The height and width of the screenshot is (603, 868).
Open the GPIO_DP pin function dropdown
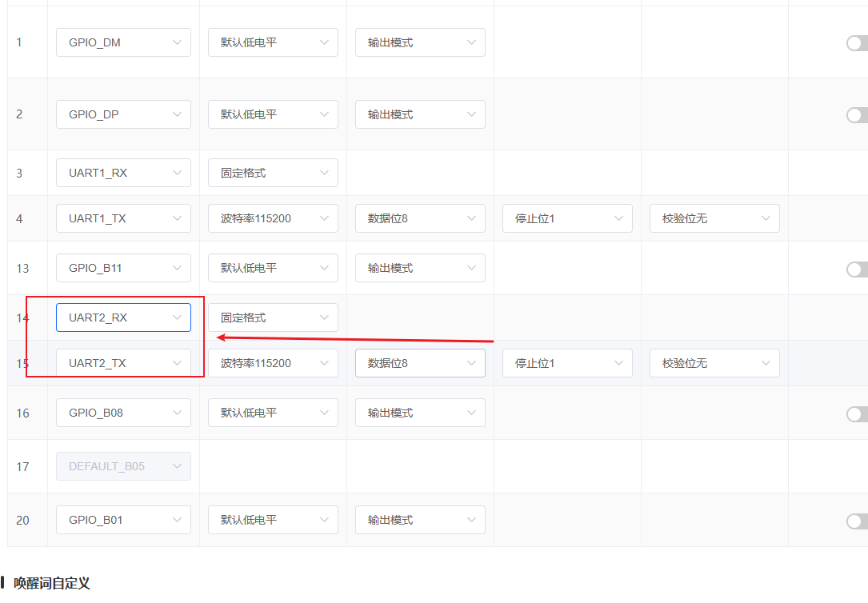tap(122, 114)
